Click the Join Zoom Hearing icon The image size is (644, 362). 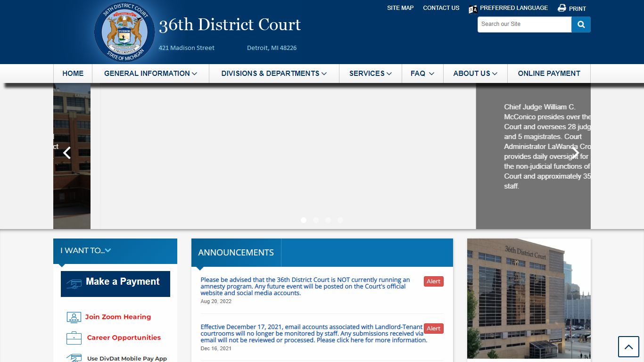pyautogui.click(x=74, y=317)
